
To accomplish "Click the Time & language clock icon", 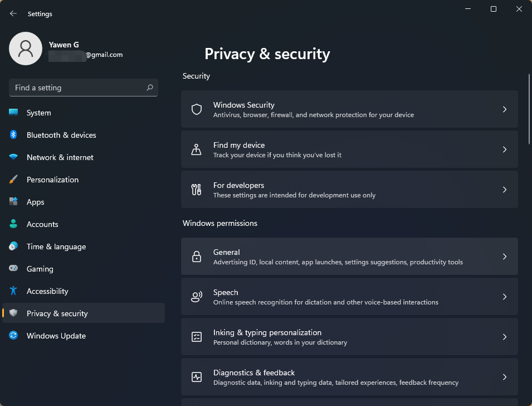I will [13, 246].
